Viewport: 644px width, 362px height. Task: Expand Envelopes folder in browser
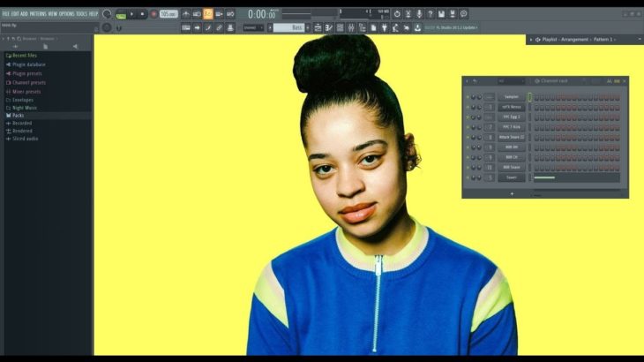(23, 100)
